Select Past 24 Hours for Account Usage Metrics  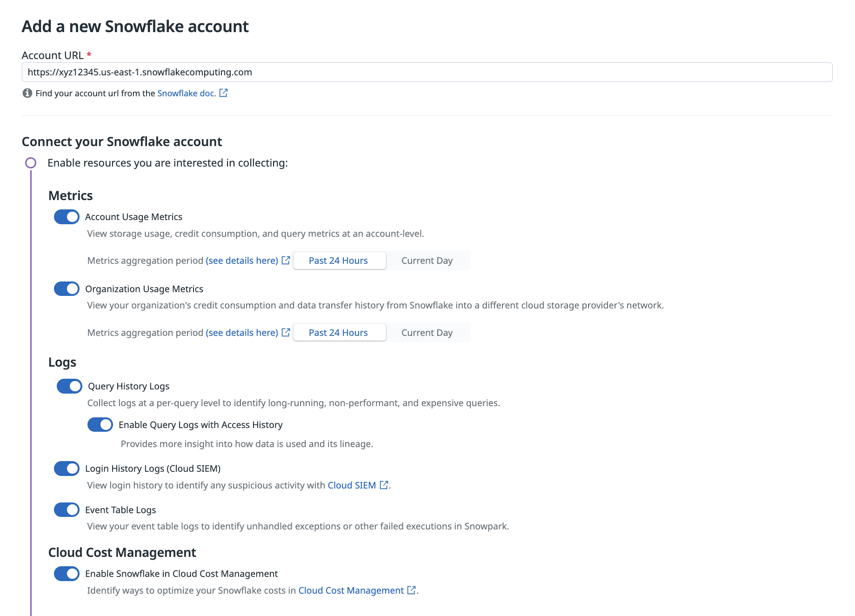coord(339,261)
